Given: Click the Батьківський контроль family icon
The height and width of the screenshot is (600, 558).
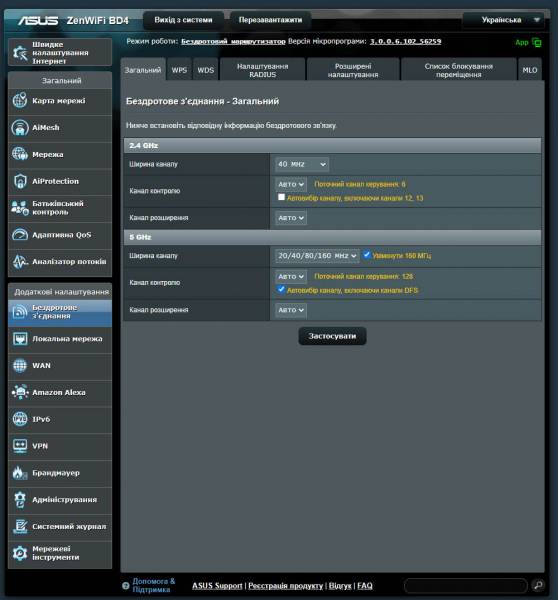Looking at the screenshot, I should point(20,208).
